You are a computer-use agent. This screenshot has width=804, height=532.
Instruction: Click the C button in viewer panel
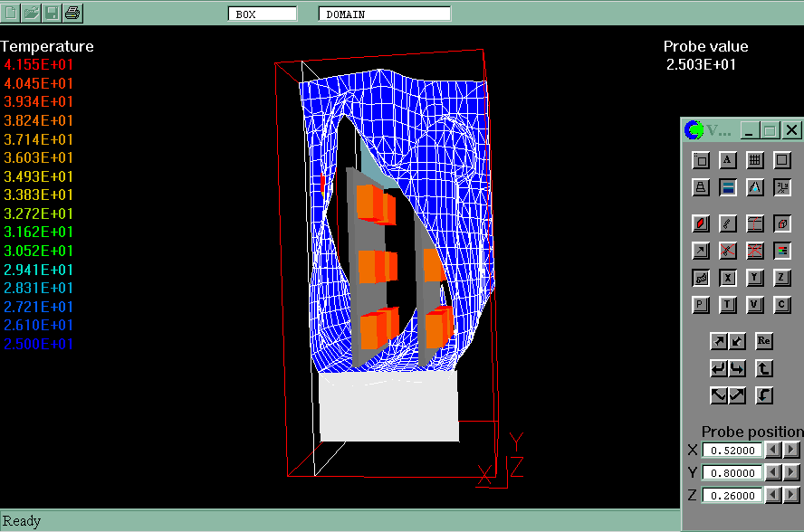click(x=782, y=305)
